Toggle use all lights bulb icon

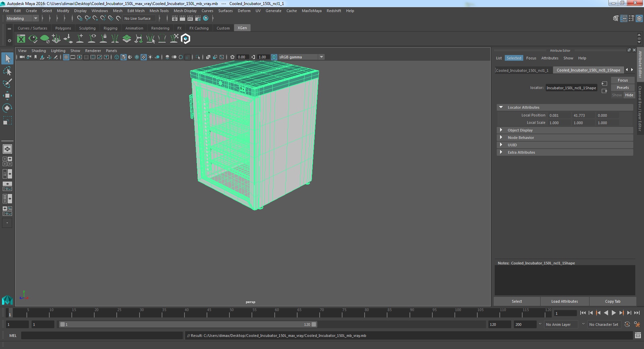[150, 57]
